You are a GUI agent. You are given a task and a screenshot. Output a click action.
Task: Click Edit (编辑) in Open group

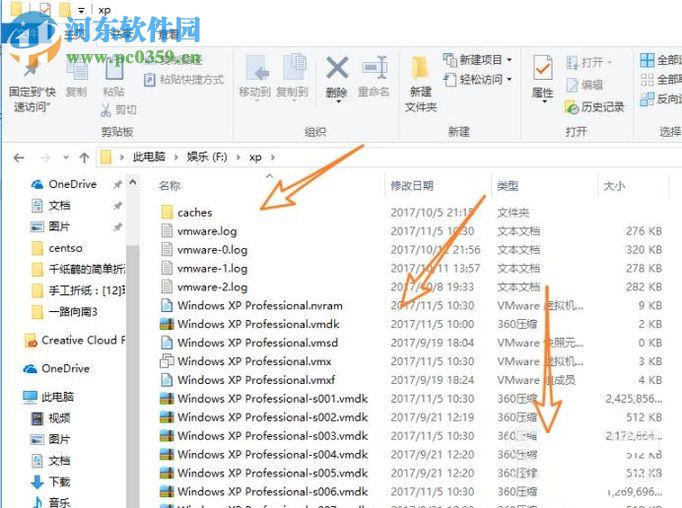(585, 85)
